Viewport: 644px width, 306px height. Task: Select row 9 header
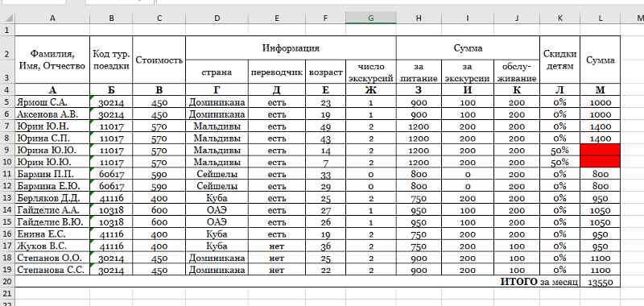(x=7, y=151)
